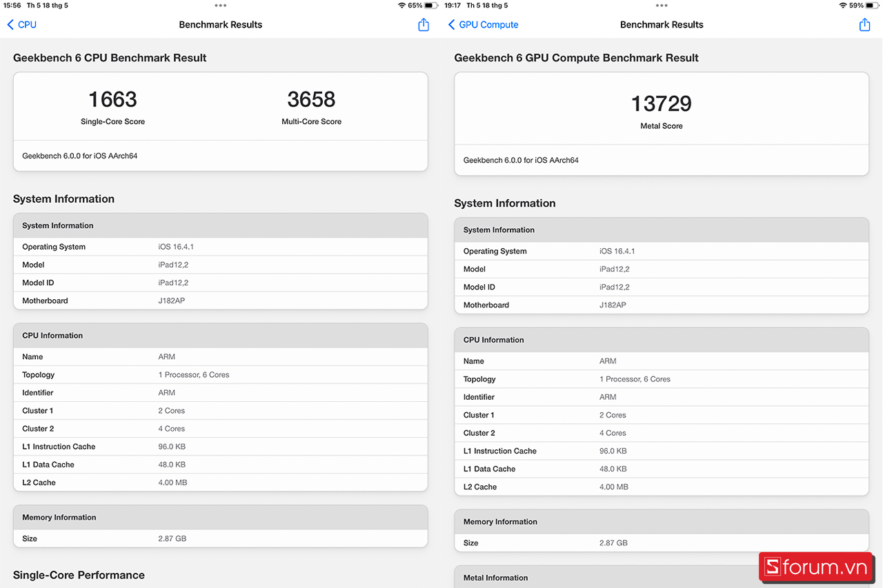Tap the share icon in the left pane
883x588 pixels.
tap(424, 25)
